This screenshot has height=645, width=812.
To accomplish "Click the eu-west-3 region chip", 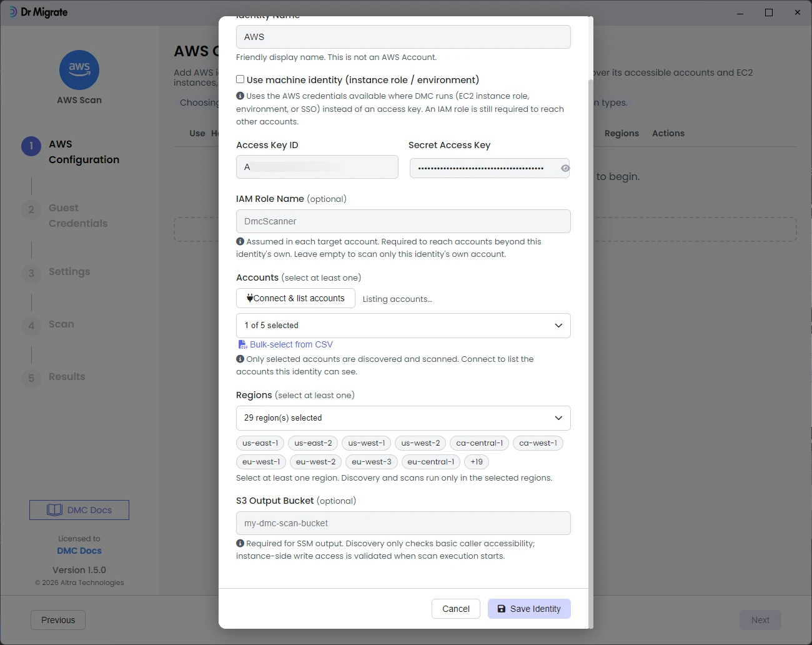I will [372, 462].
